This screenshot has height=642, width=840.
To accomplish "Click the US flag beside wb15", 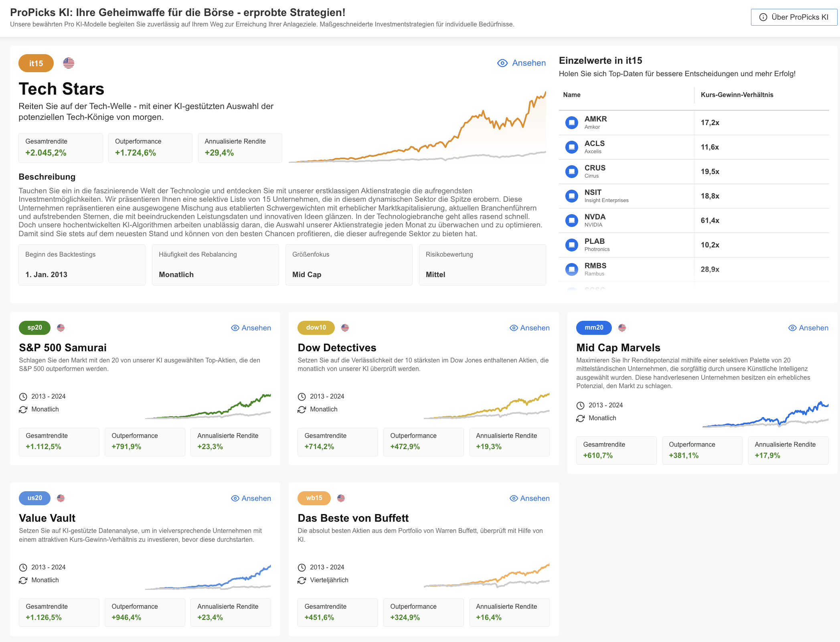I will (x=341, y=498).
